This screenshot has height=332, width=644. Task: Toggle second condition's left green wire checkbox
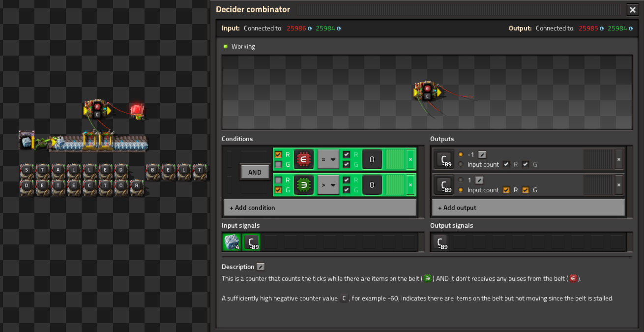[278, 190]
